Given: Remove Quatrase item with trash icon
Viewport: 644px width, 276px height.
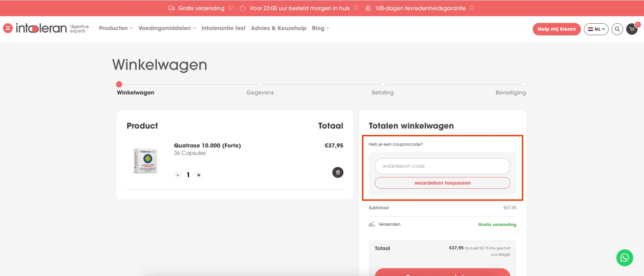Looking at the screenshot, I should [338, 172].
